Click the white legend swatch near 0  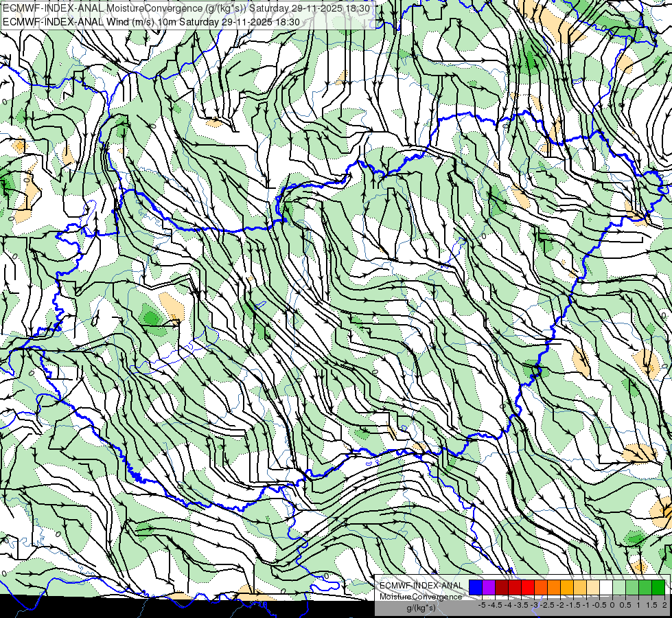coord(606,587)
